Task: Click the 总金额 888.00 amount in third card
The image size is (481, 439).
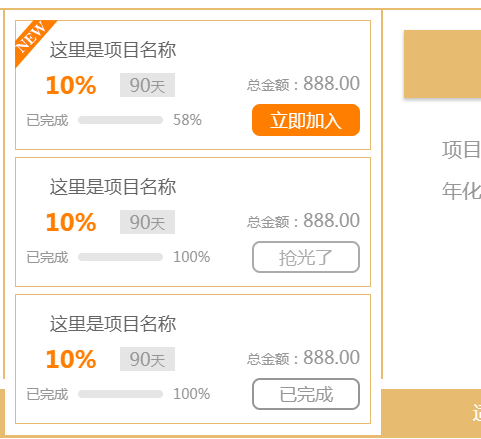Action: [303, 358]
